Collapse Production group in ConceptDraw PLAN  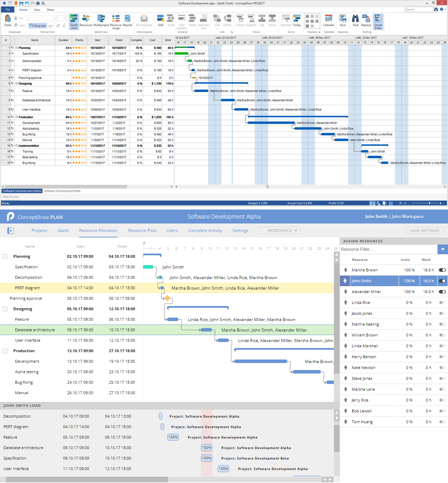[5, 351]
